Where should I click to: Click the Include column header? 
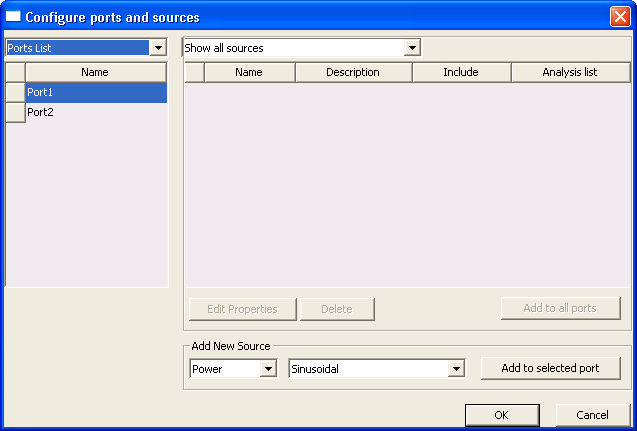pos(461,72)
